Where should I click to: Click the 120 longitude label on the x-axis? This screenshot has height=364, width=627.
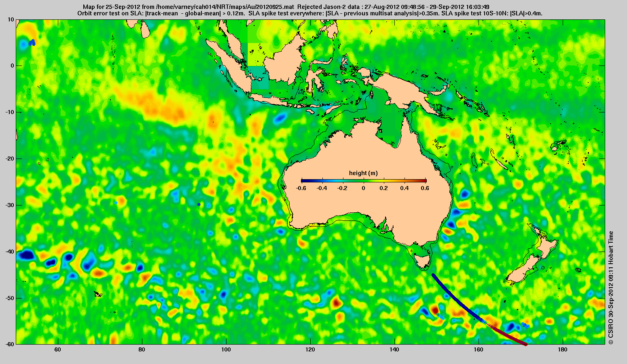pos(310,349)
